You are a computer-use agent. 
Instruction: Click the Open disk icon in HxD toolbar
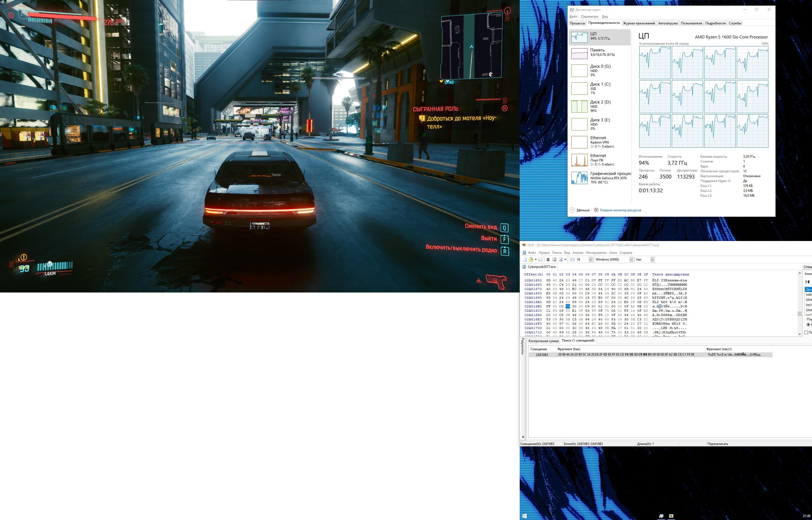(554, 260)
